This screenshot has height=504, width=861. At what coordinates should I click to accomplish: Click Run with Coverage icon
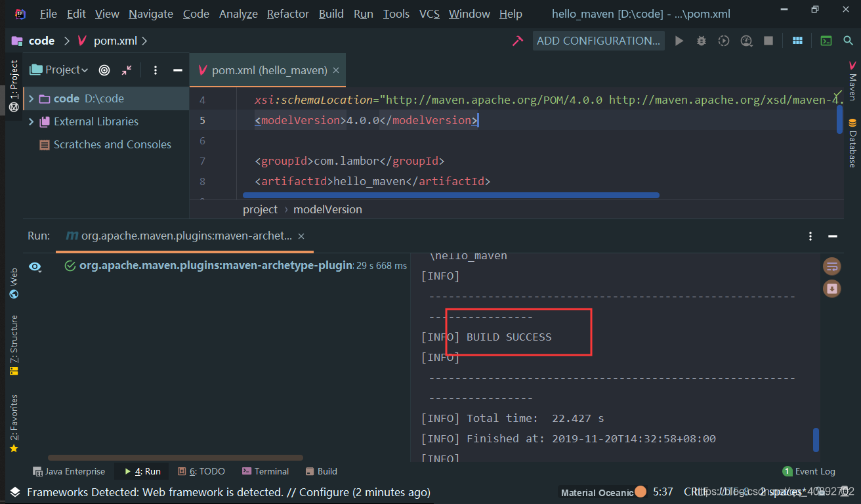click(x=724, y=41)
